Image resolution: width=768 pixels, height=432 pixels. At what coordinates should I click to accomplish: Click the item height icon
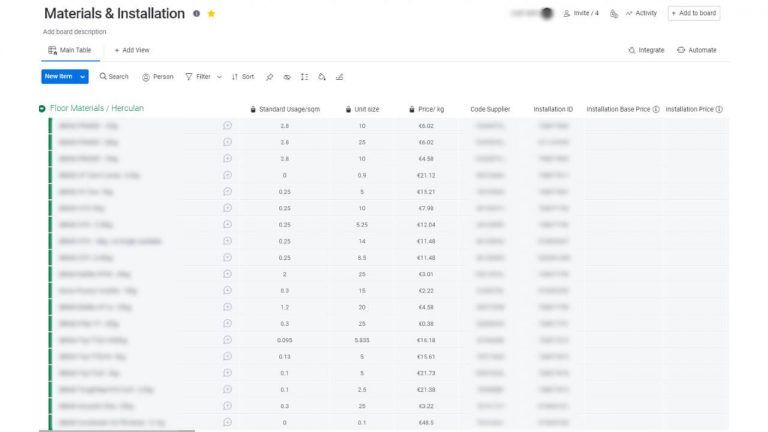click(304, 77)
